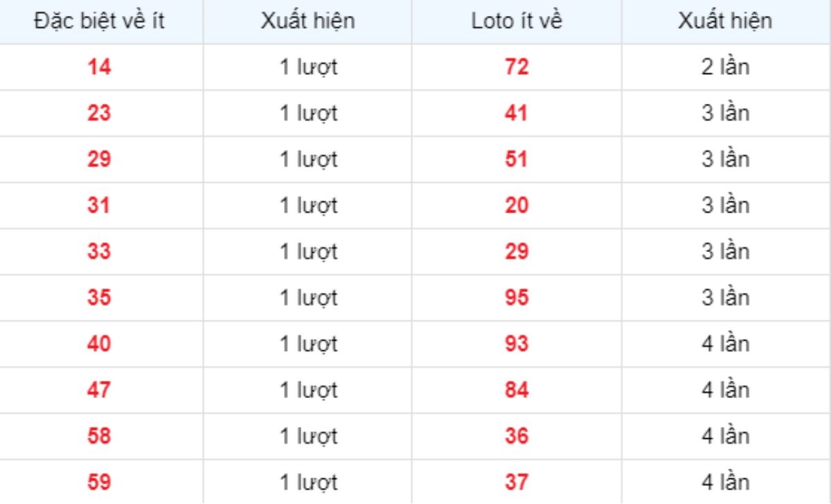Screen dimensions: 831x504
Task: Click red number 14 in first row
Action: [x=99, y=67]
